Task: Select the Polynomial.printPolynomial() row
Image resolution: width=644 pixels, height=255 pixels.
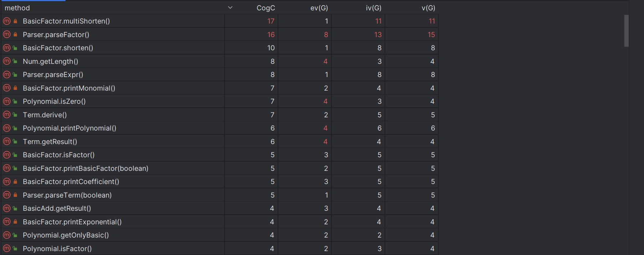Action: [220, 128]
